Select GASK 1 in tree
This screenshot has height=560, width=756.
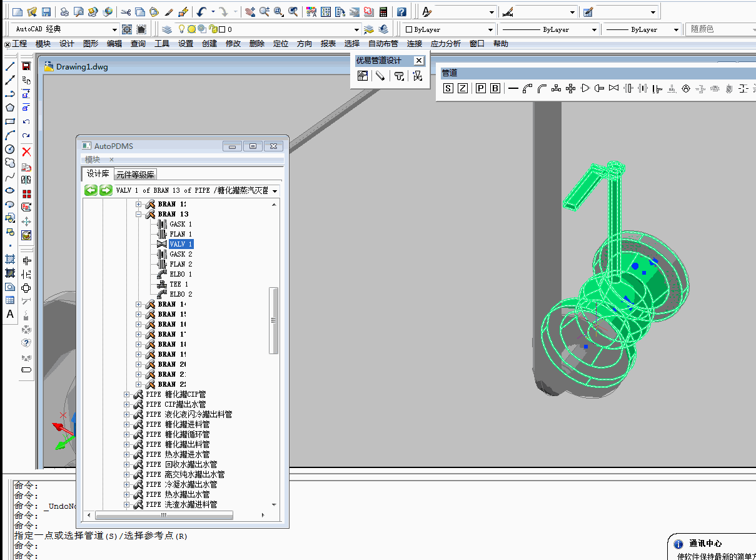(181, 224)
